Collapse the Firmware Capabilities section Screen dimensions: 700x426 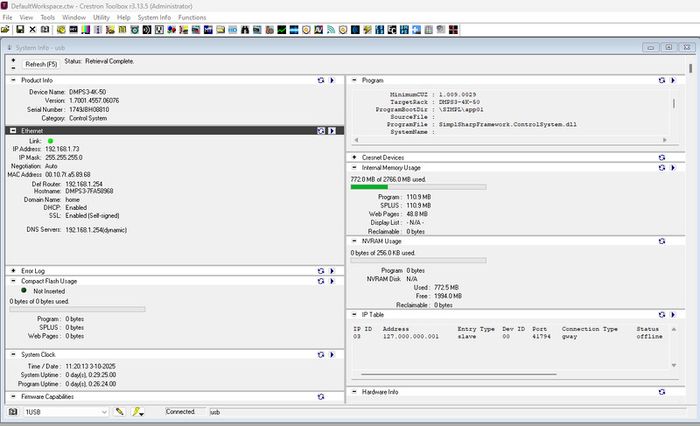[x=13, y=397]
